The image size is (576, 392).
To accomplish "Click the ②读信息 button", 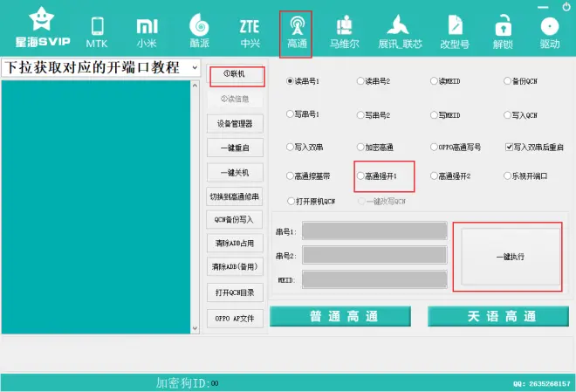I will click(x=235, y=99).
